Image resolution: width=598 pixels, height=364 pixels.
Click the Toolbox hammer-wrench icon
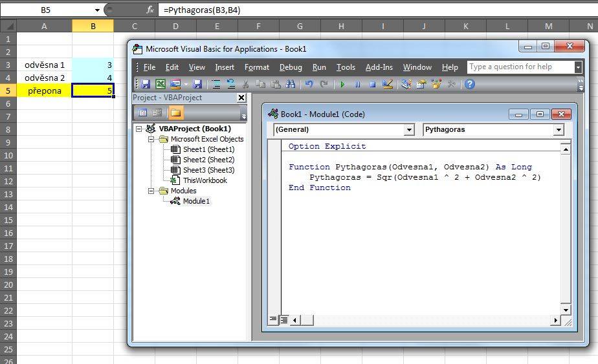451,84
